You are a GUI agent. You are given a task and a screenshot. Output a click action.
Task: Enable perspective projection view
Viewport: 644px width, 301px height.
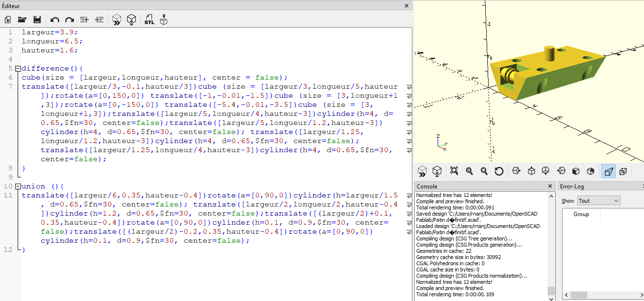608,171
